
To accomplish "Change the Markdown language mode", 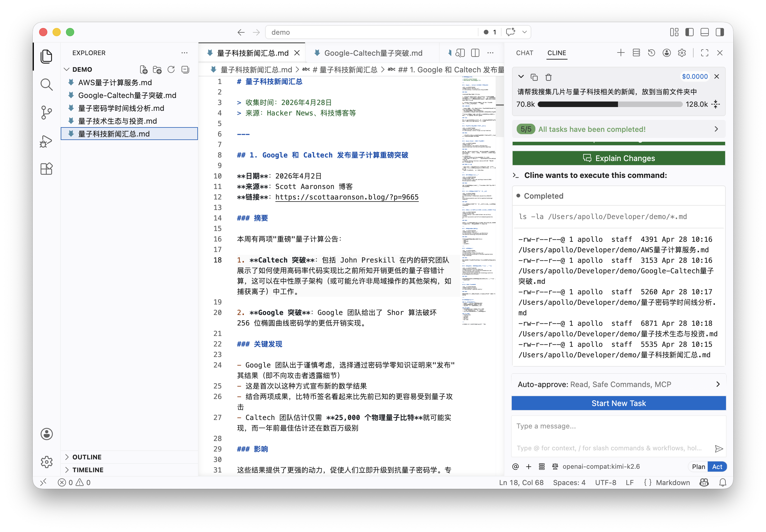I will pyautogui.click(x=673, y=482).
